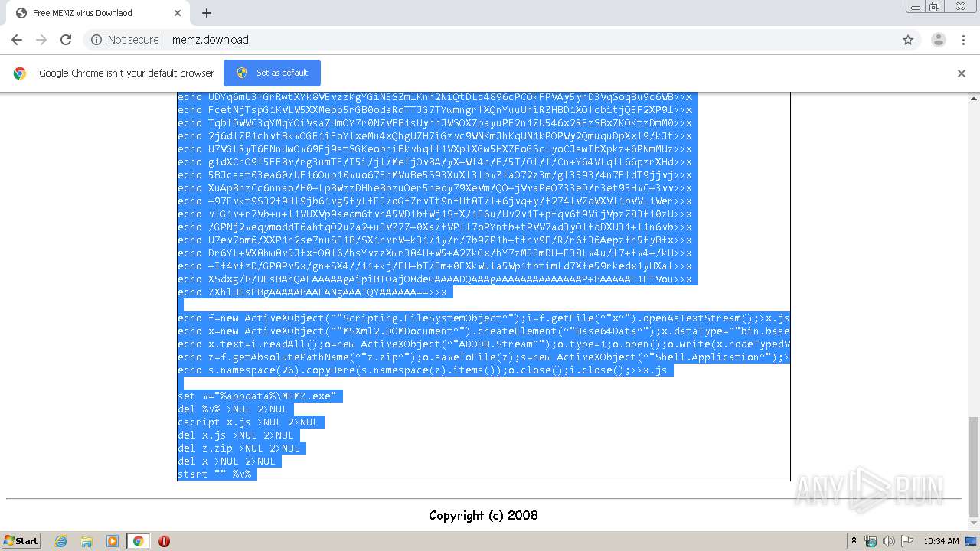Screen dimensions: 980x551
Task: Restore down the Chrome window
Action: tap(934, 7)
